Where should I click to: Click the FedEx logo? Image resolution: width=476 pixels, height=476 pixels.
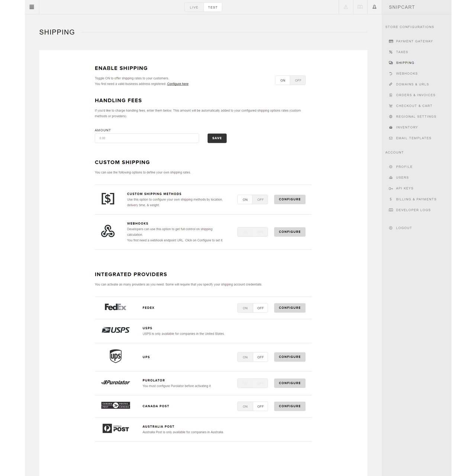click(115, 307)
